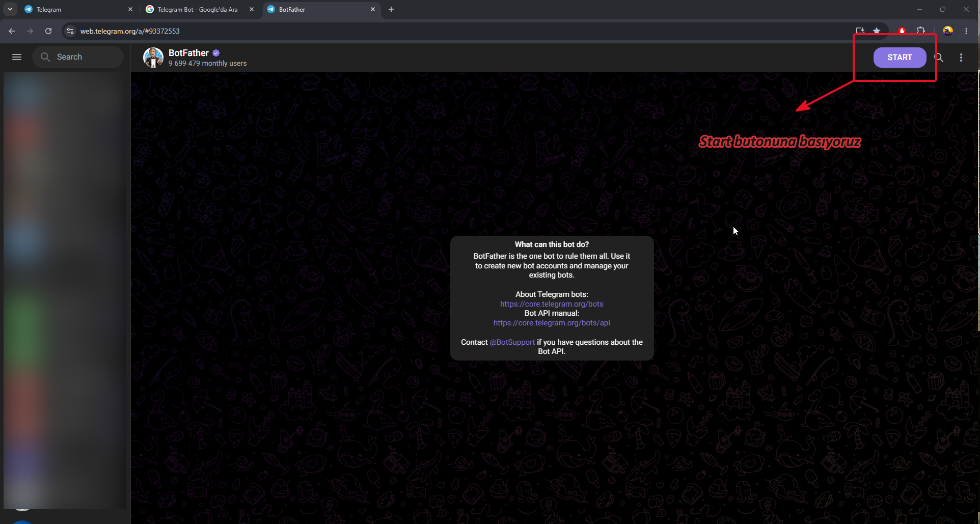Expand the tab search dropdown arrow
Image resolution: width=980 pixels, height=524 pixels.
coord(10,9)
